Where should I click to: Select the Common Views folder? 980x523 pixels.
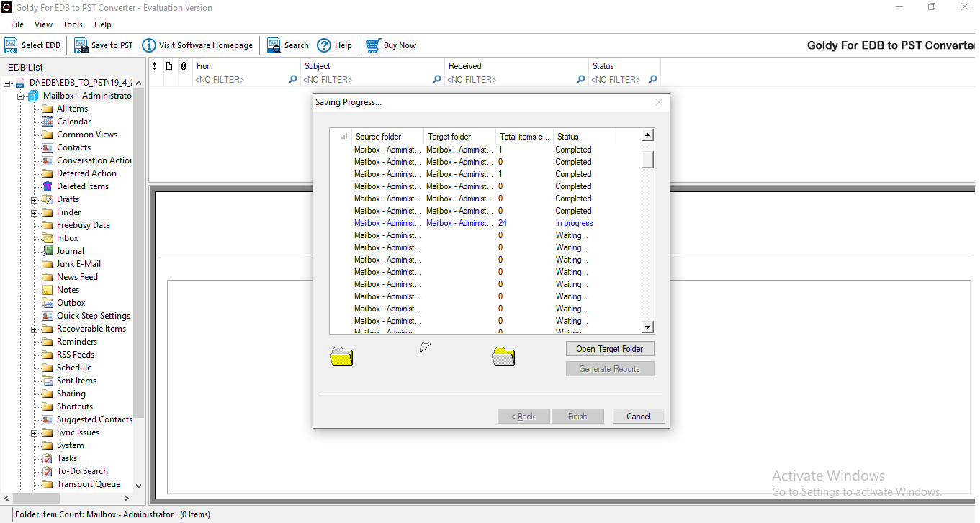pyautogui.click(x=87, y=135)
